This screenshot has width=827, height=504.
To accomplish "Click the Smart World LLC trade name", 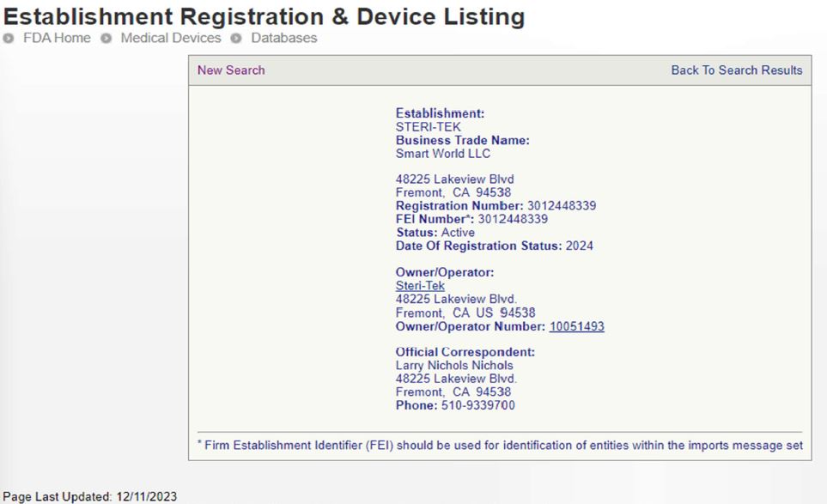I will coord(442,154).
